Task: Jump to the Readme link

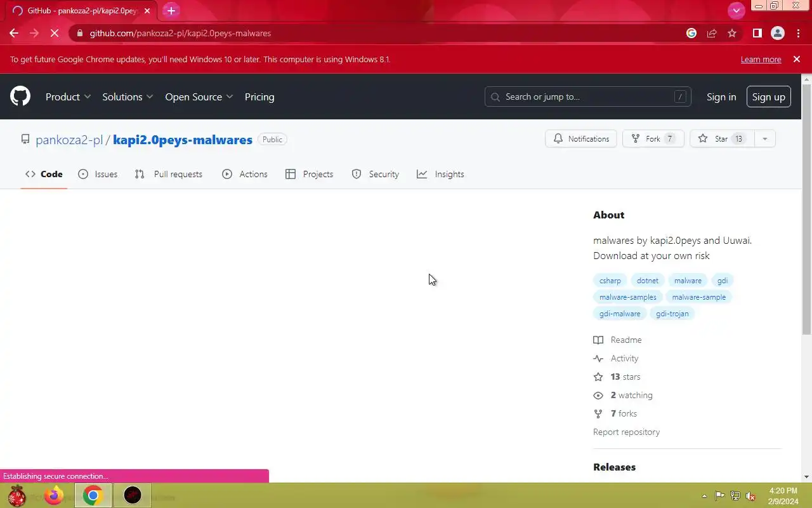Action: tap(618, 340)
